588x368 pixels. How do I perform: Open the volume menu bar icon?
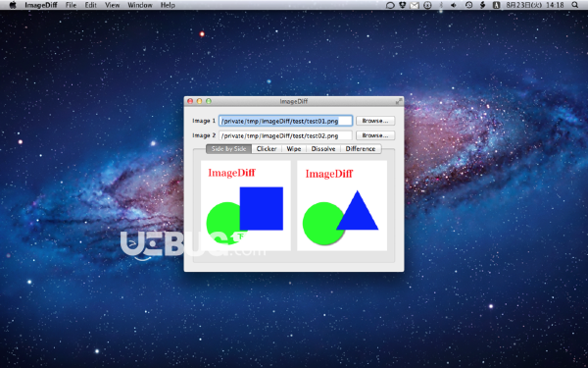pyautogui.click(x=454, y=5)
